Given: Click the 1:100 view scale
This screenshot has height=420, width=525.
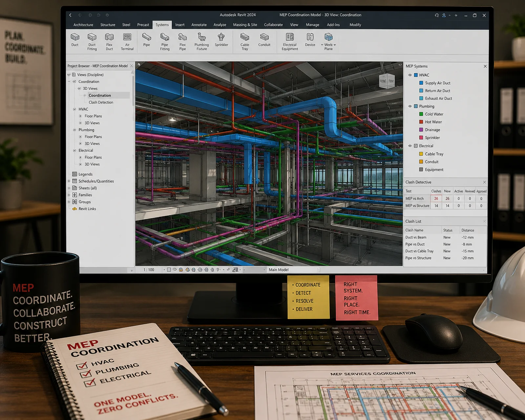Looking at the screenshot, I should click(x=149, y=270).
